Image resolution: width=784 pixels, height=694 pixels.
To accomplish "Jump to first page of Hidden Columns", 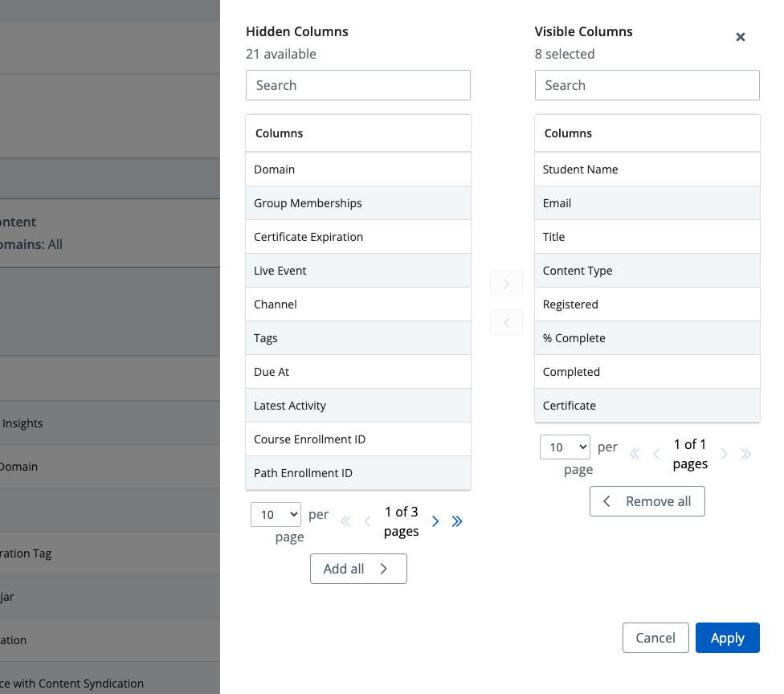I will point(345,521).
